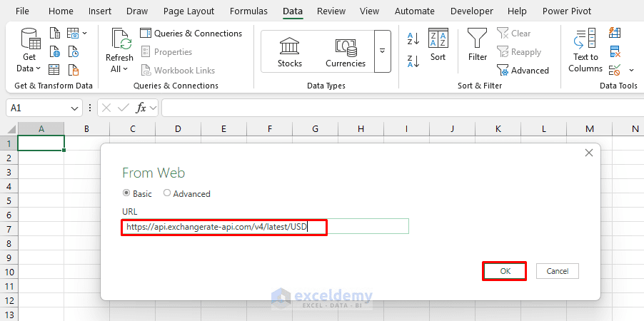Open the Name Box dropdown
This screenshot has width=644, height=321.
coord(74,108)
